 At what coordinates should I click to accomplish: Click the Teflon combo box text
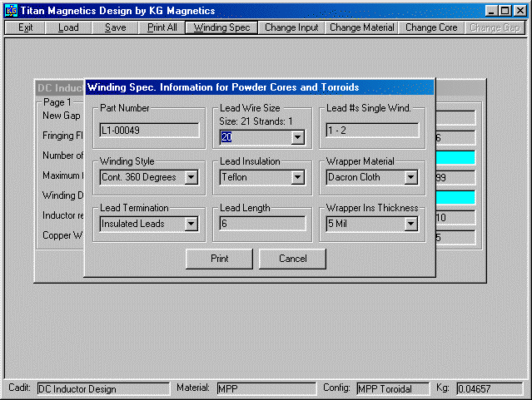click(x=234, y=177)
